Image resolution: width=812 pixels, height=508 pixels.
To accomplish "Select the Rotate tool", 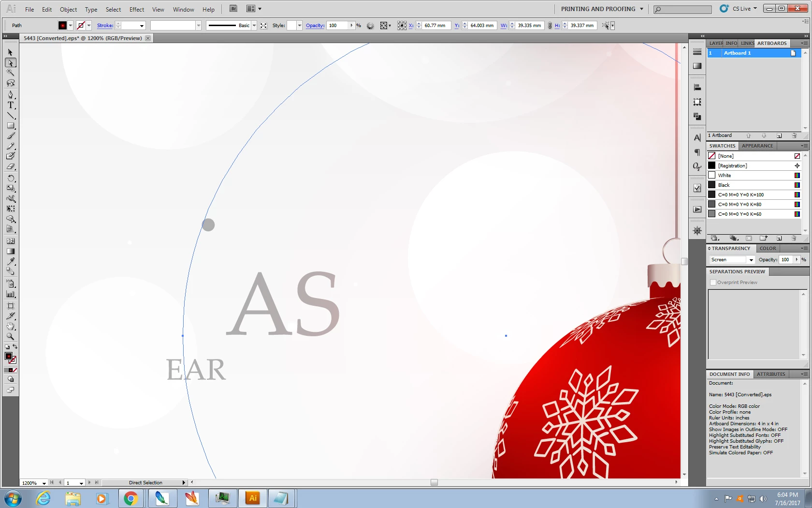I will 10,178.
